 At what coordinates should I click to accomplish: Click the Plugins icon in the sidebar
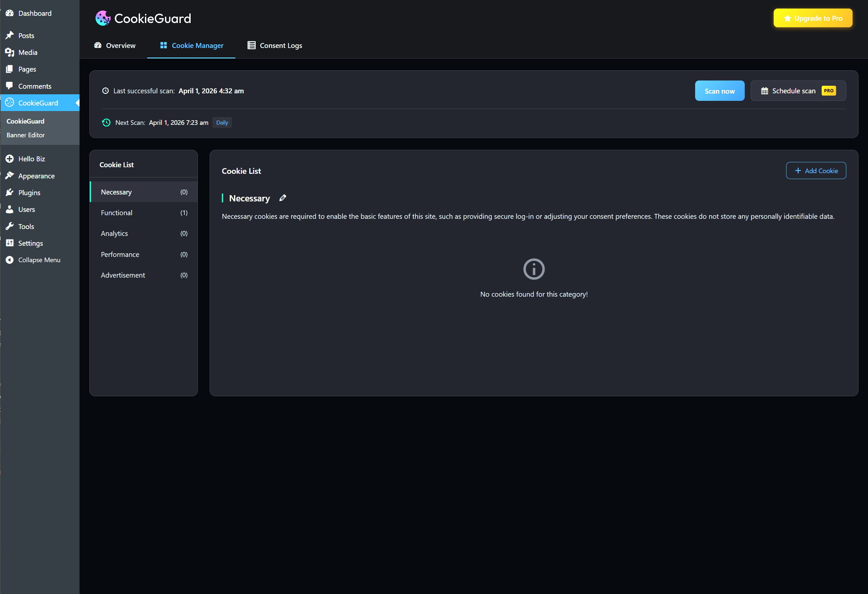click(10, 192)
